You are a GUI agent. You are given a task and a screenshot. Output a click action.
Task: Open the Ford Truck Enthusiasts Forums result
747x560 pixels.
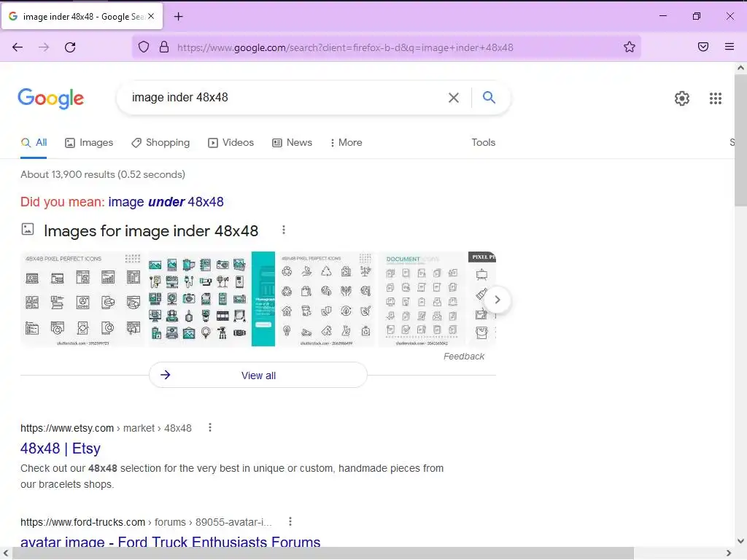pyautogui.click(x=170, y=542)
